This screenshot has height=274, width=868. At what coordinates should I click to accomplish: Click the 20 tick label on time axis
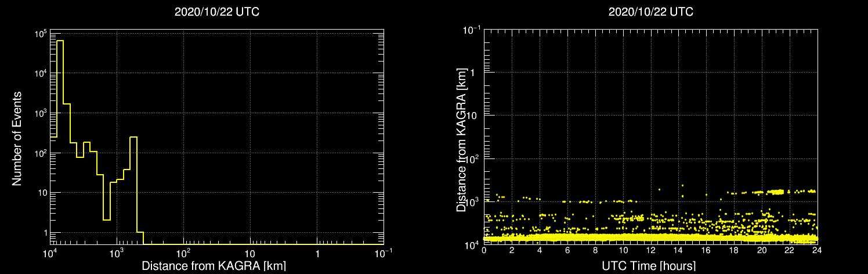(762, 251)
